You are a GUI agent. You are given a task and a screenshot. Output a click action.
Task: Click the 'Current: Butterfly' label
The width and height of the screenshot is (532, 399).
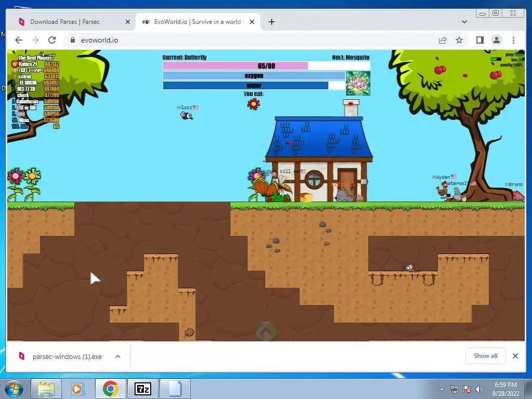point(184,57)
